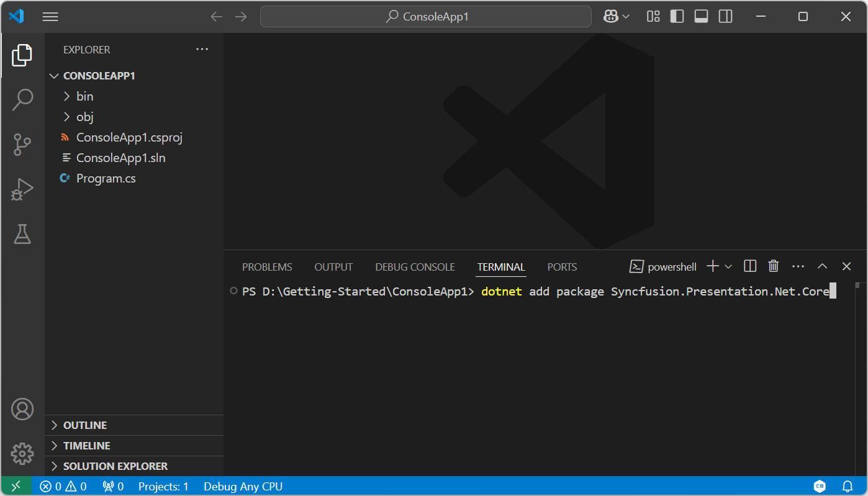Viewport: 868px width, 496px height.
Task: Open the Accounts icon in activity bar
Action: pyautogui.click(x=22, y=409)
